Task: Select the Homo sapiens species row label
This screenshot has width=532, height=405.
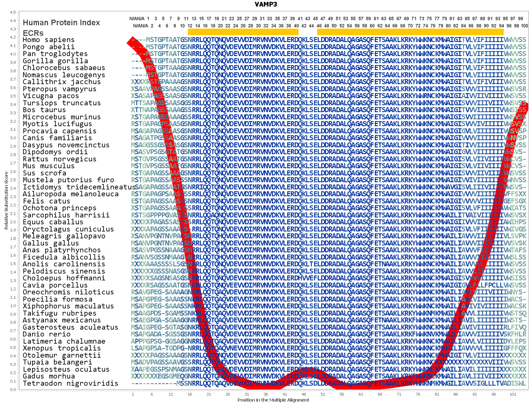Action: pyautogui.click(x=49, y=40)
